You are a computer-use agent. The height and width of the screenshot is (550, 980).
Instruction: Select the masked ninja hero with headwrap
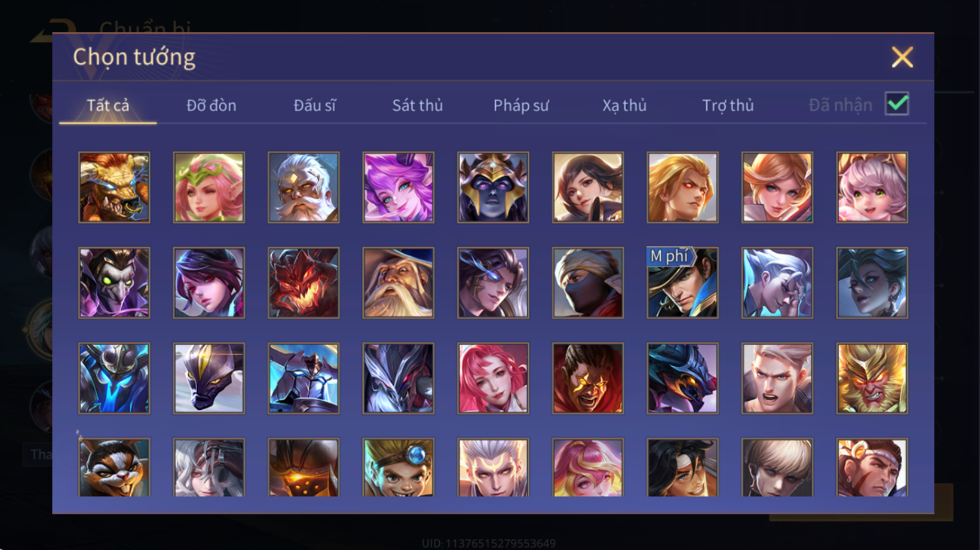[588, 283]
